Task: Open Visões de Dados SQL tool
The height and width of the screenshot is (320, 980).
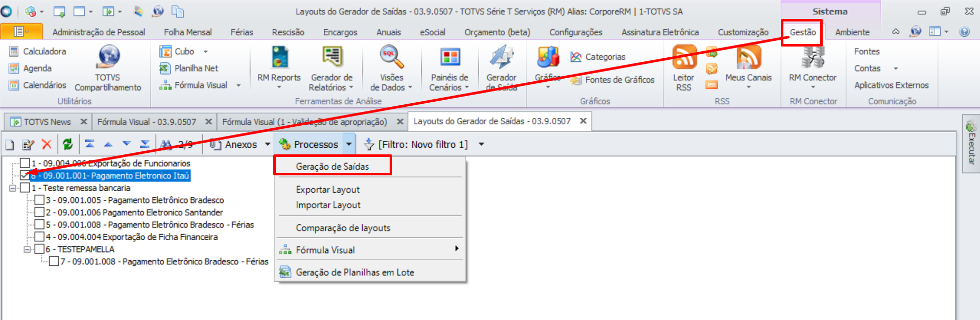Action: pos(391,68)
